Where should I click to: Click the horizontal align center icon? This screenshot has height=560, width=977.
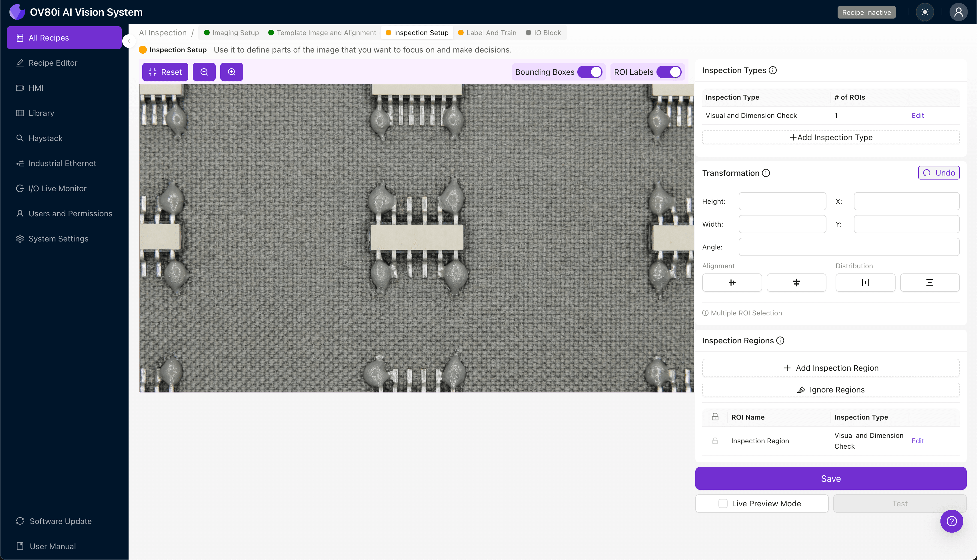pos(732,283)
